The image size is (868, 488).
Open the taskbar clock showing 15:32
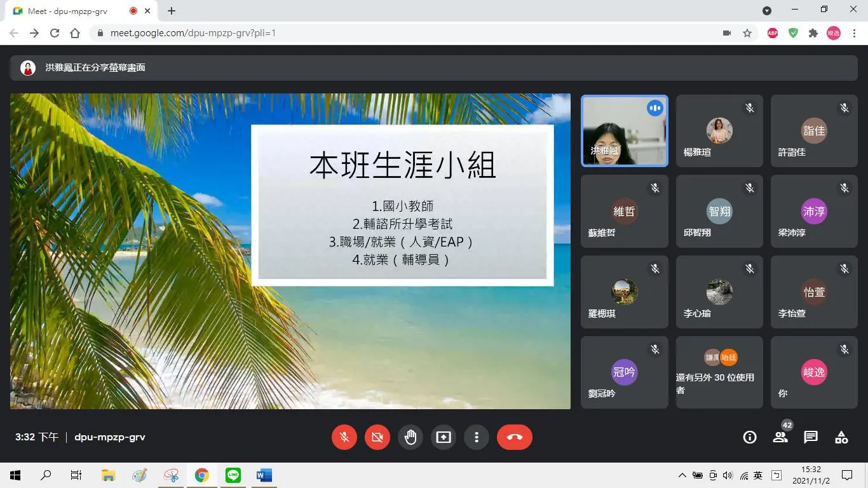pyautogui.click(x=811, y=475)
